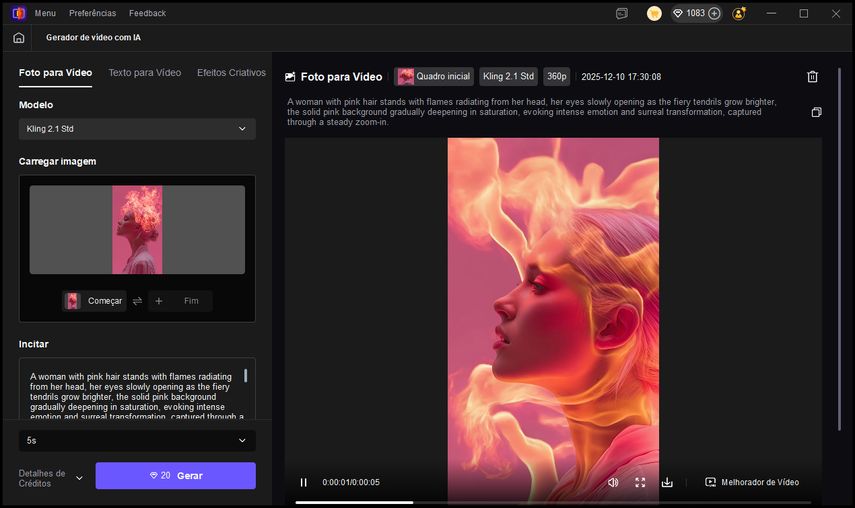Click the 1083 credits diamond icon
The width and height of the screenshot is (855, 508).
678,13
